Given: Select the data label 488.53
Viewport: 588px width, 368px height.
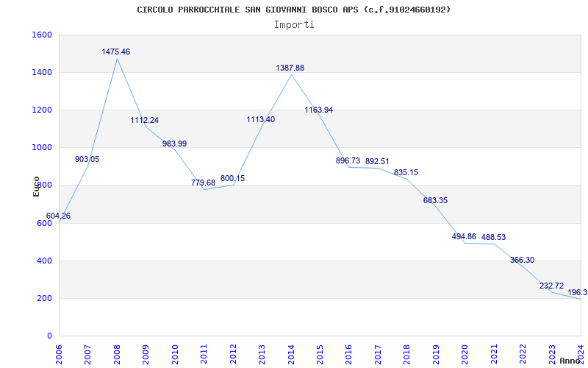Looking at the screenshot, I should click(x=493, y=237).
